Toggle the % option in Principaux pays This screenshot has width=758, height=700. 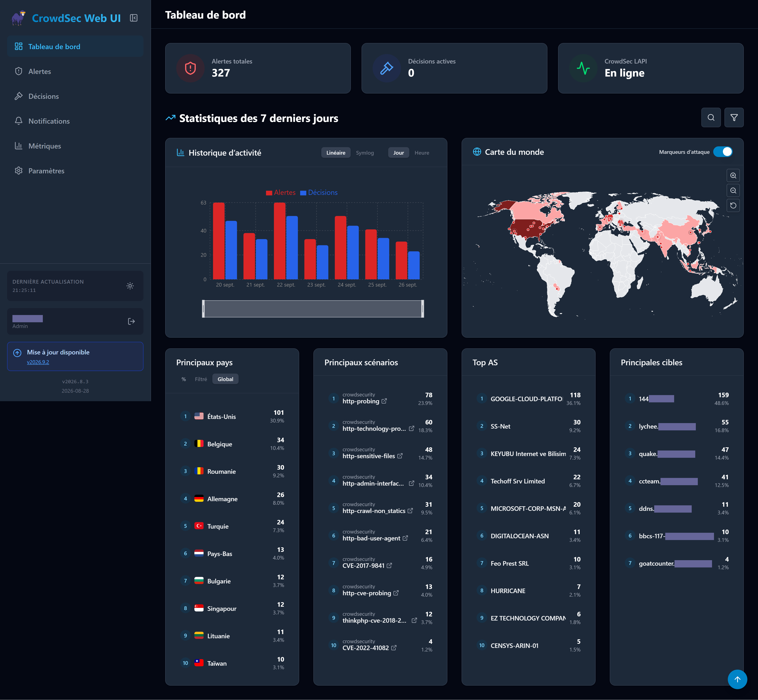tap(184, 379)
